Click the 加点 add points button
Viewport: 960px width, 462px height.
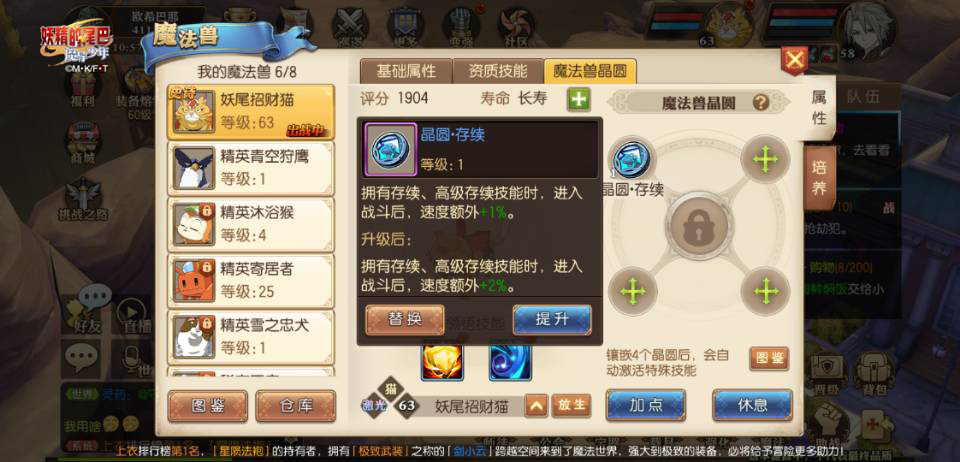(x=646, y=405)
